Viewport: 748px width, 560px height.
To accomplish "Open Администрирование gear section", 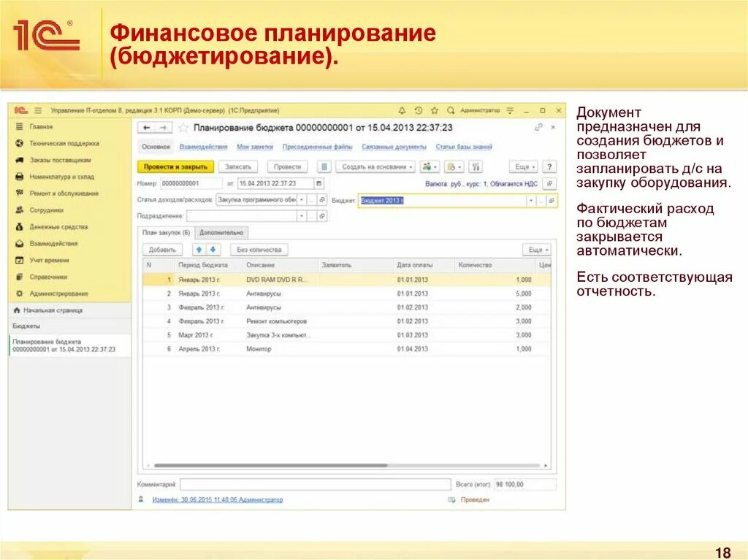I will point(58,294).
